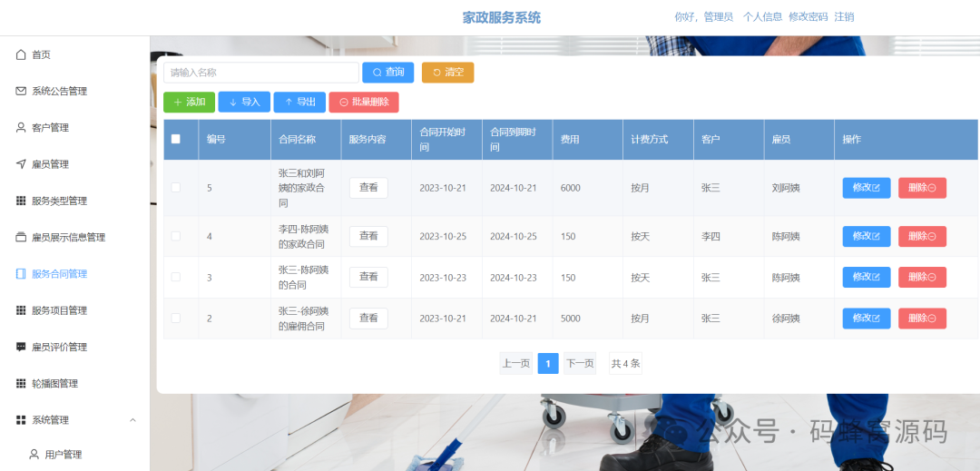Click the 导入 import button

click(244, 102)
